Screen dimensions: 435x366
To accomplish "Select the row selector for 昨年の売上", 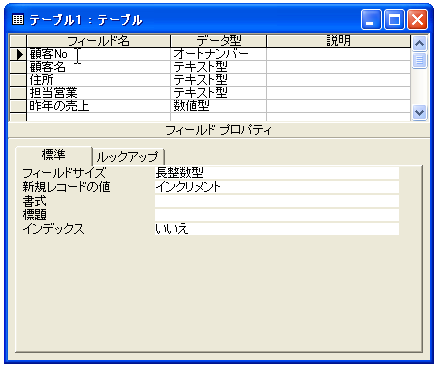I will pos(18,106).
